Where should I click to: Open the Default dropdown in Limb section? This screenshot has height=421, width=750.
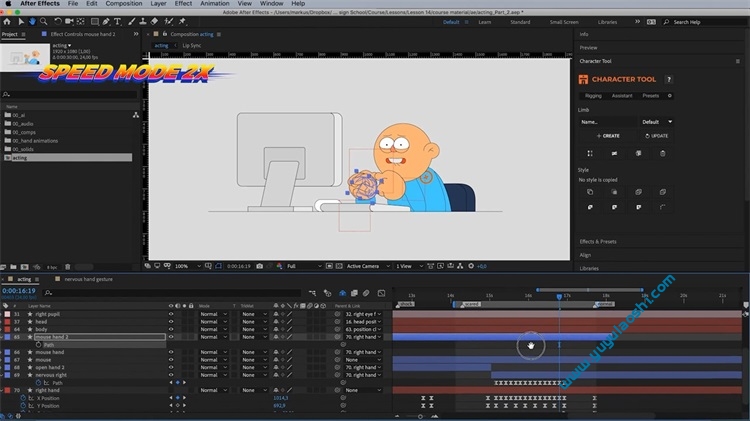pyautogui.click(x=656, y=122)
